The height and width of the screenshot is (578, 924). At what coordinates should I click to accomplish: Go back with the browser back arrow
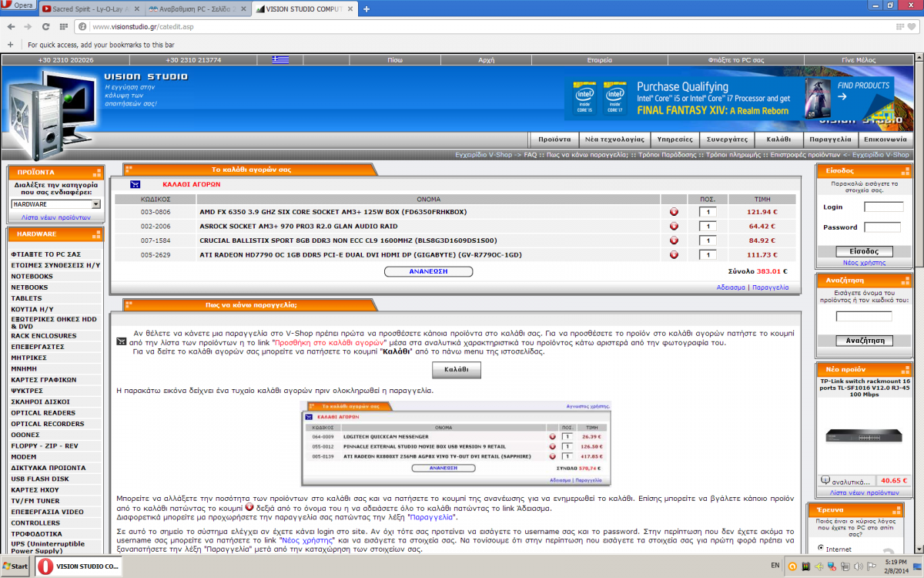pos(12,26)
